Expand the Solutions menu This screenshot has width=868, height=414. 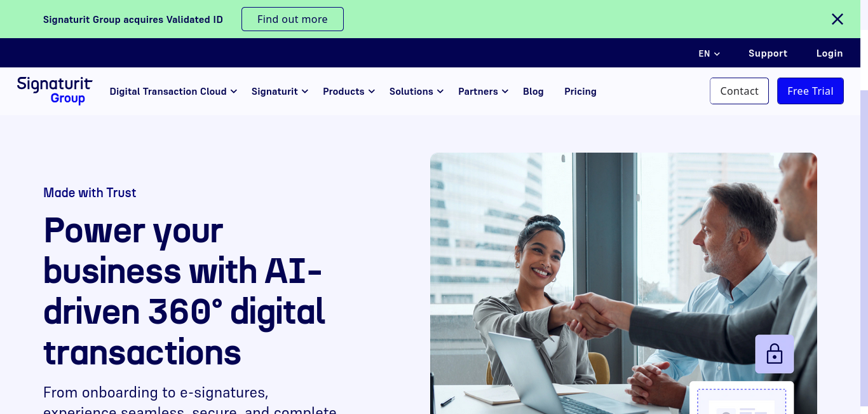tap(416, 92)
